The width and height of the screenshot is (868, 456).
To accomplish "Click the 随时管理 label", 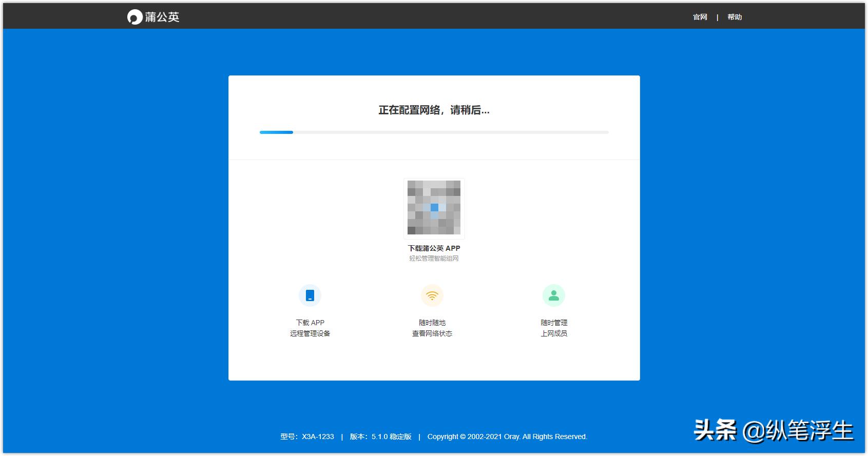I will coord(554,323).
